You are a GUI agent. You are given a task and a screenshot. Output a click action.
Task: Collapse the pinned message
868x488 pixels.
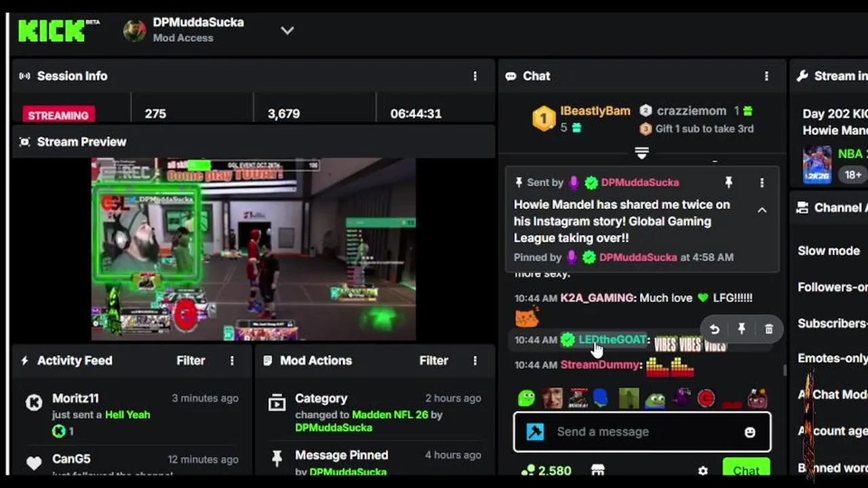click(x=762, y=210)
